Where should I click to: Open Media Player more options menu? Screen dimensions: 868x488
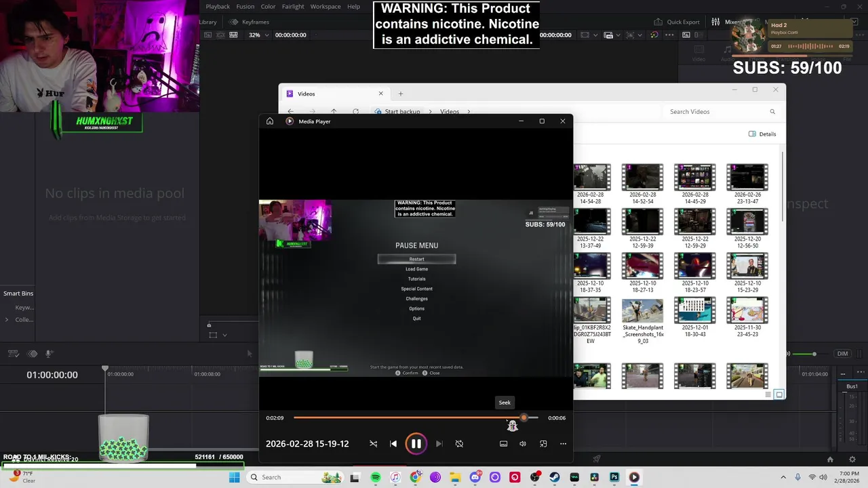(x=563, y=444)
